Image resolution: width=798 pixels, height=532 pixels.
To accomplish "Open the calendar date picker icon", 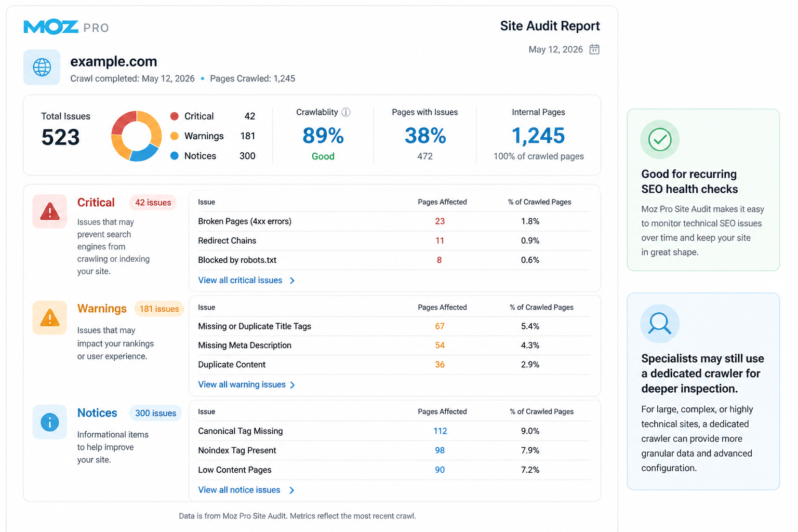I will 594,49.
